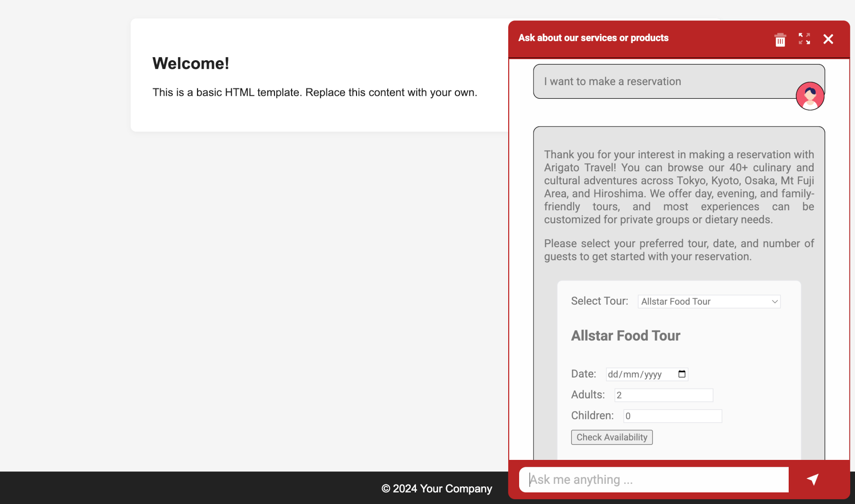The image size is (855, 504).
Task: Click the Welcome! heading
Action: pyautogui.click(x=191, y=64)
